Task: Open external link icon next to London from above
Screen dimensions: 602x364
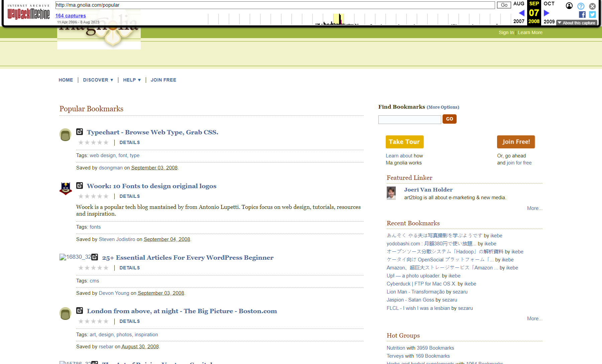Action: pyautogui.click(x=80, y=311)
